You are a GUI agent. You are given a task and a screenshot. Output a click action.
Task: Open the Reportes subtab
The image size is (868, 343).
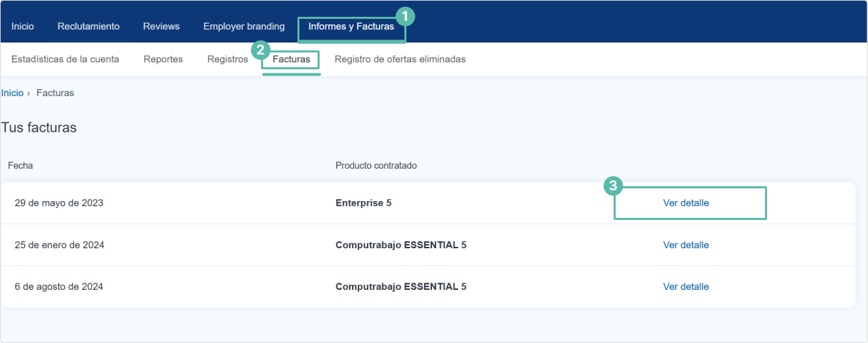point(163,59)
